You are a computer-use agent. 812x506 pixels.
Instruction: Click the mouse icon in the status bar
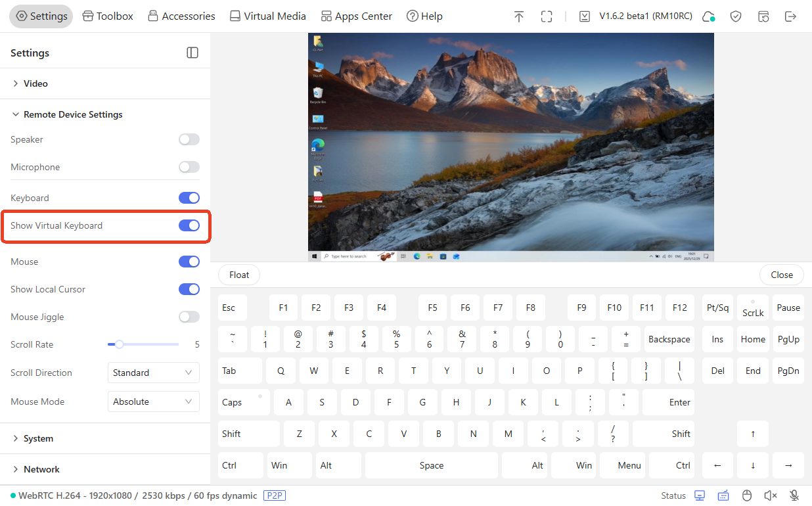coord(747,495)
